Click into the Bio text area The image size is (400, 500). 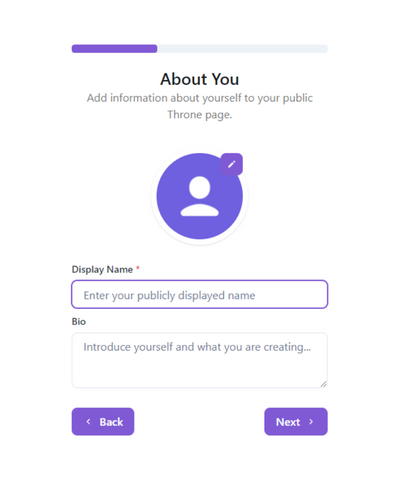200,360
